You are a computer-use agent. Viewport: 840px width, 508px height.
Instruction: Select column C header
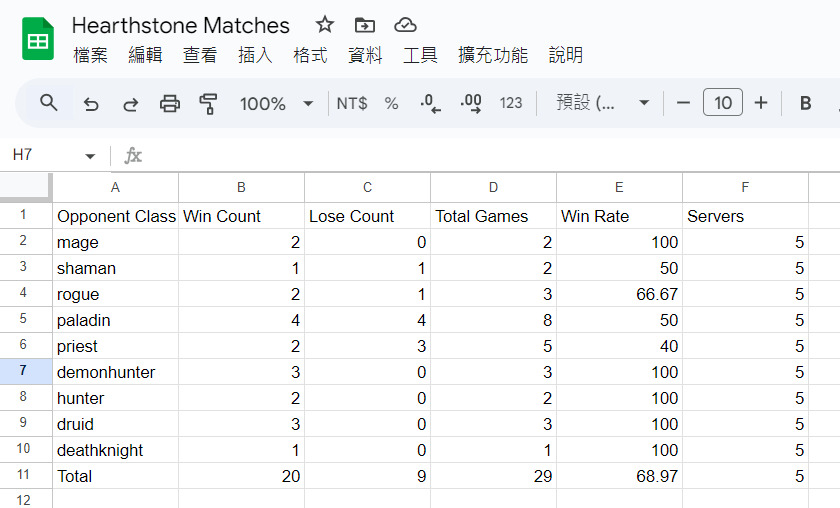(367, 187)
